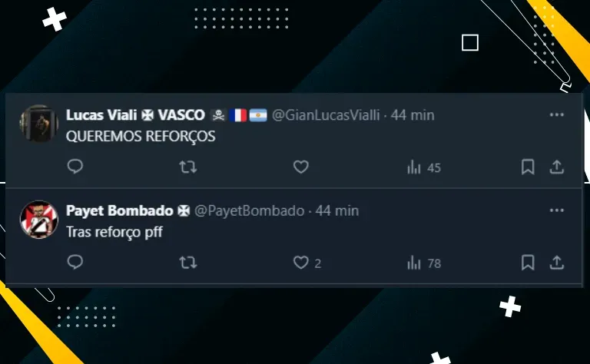View analytics showing 78 views
Viewport: 590px width, 364px height.
pos(424,263)
